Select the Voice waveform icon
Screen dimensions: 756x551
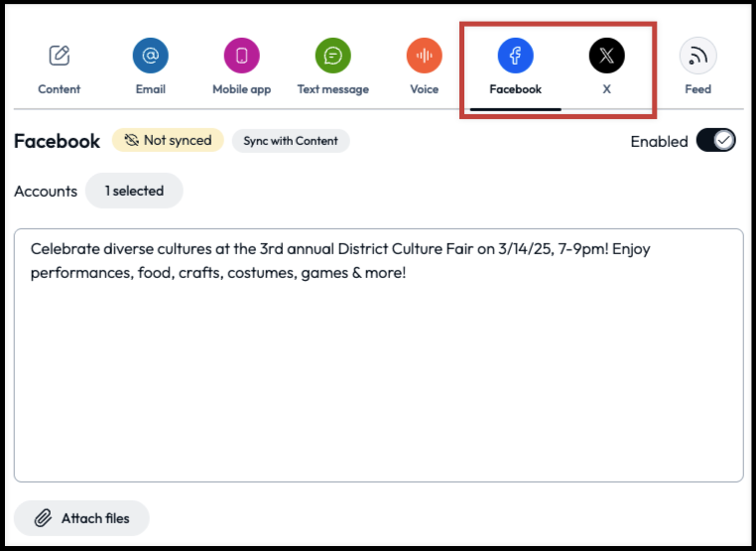click(425, 56)
